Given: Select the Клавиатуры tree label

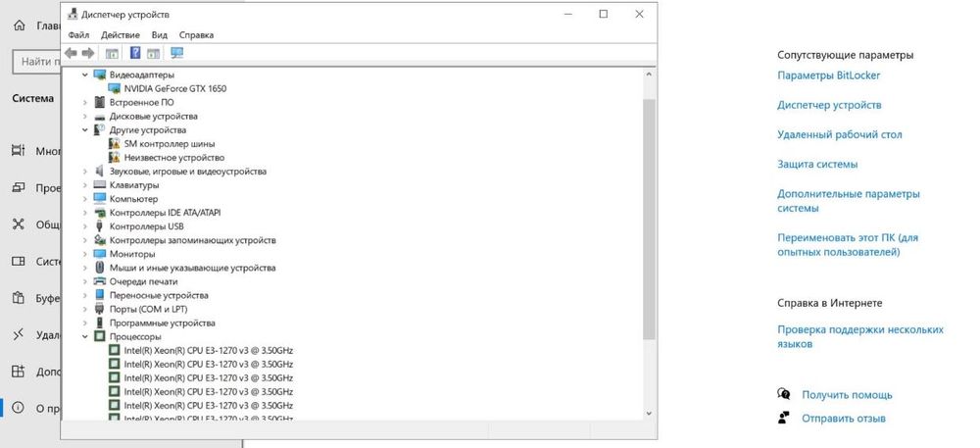Looking at the screenshot, I should pyautogui.click(x=134, y=185).
